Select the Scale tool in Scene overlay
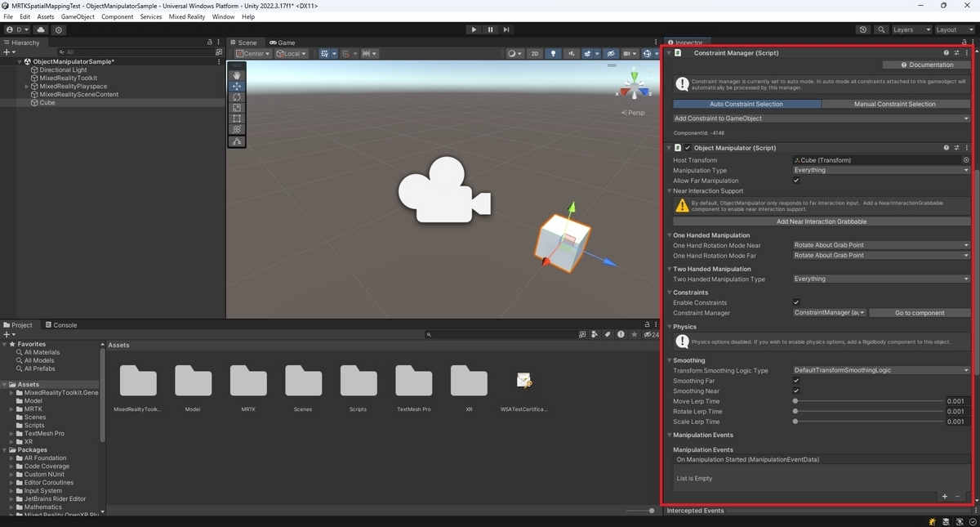The image size is (980, 527). coord(237,108)
